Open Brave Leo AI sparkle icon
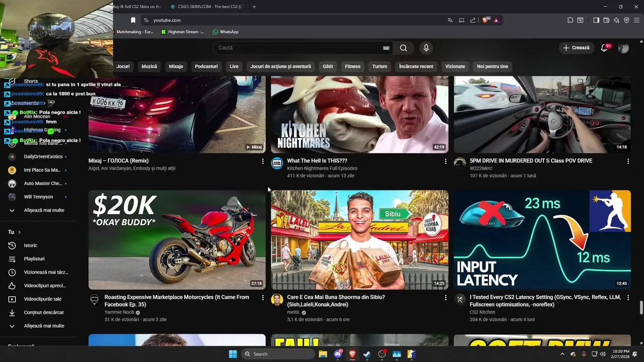This screenshot has height=362, width=644. tap(616, 20)
